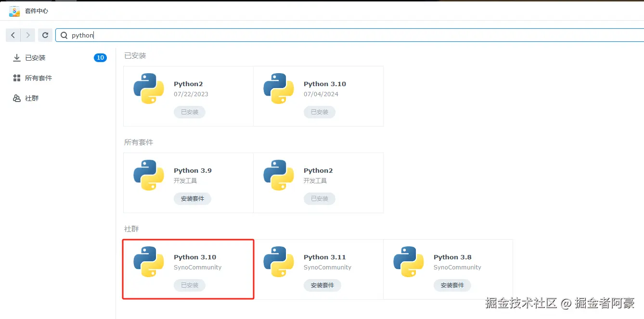Click 已安装 button under Python 3.10 07/04/2024
Screen dimensions: 644x319
pyautogui.click(x=320, y=112)
